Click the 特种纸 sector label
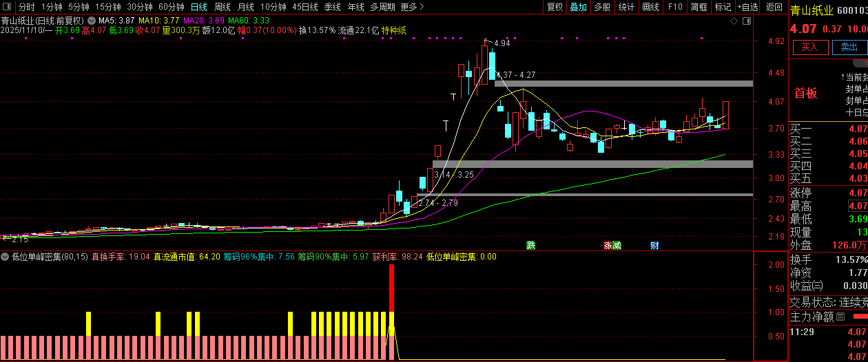 coord(394,30)
